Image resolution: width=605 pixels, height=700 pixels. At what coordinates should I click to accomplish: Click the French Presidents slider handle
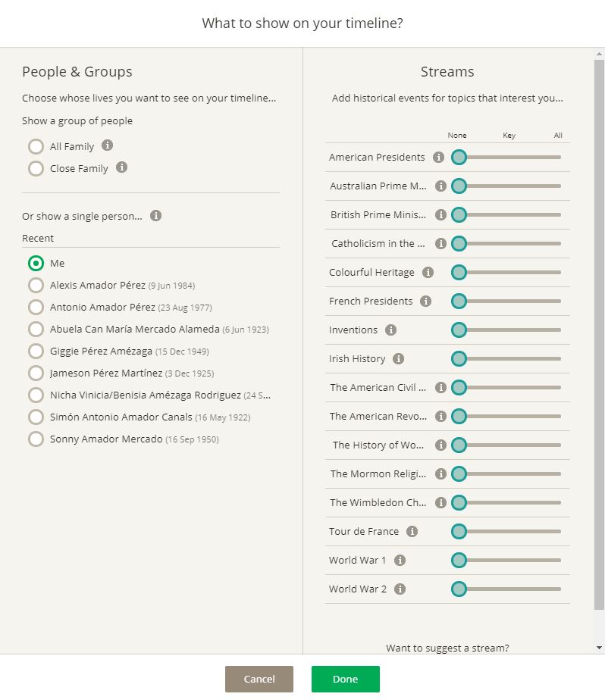click(x=459, y=302)
